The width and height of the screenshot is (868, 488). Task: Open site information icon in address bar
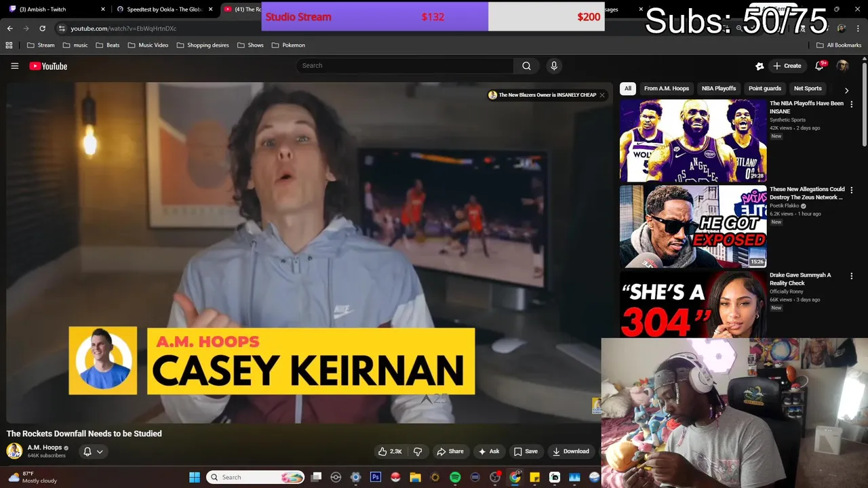(62, 28)
